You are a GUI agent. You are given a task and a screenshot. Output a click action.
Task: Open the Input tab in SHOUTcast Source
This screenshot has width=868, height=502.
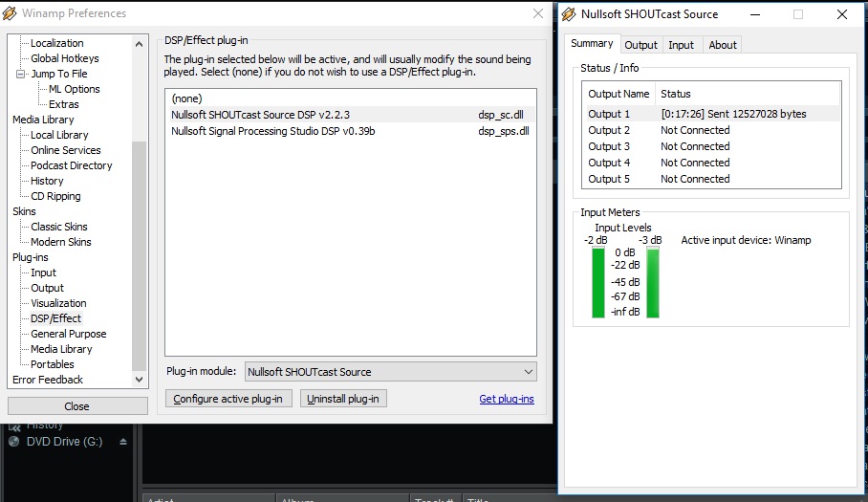coord(681,45)
